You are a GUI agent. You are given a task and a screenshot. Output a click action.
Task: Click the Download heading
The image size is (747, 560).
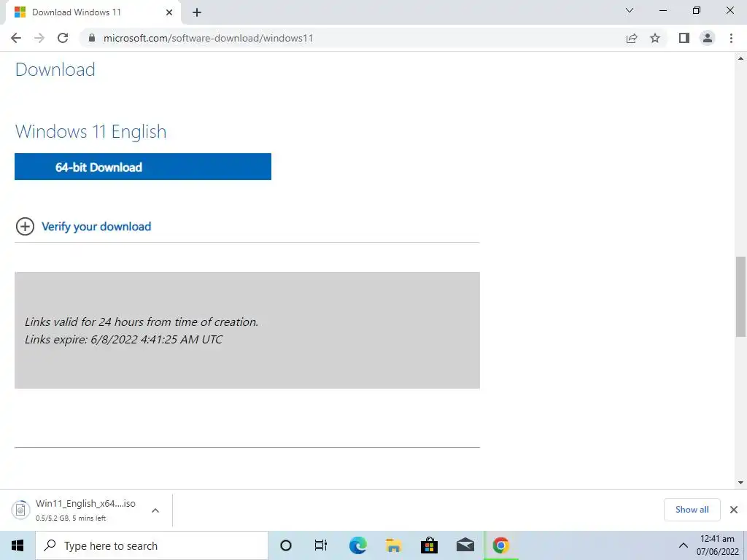55,69
